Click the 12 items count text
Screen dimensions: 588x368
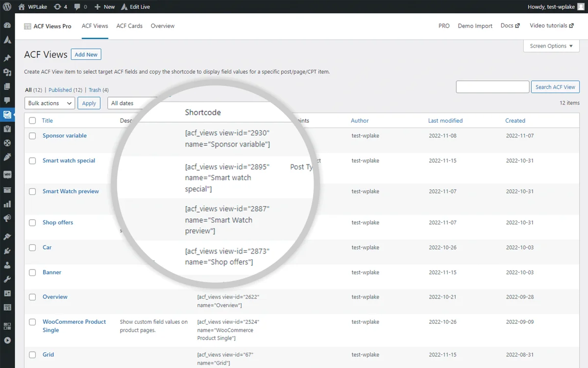(569, 103)
